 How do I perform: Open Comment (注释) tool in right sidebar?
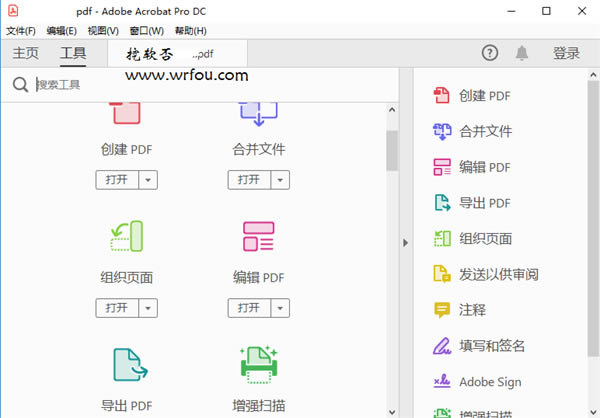click(472, 310)
